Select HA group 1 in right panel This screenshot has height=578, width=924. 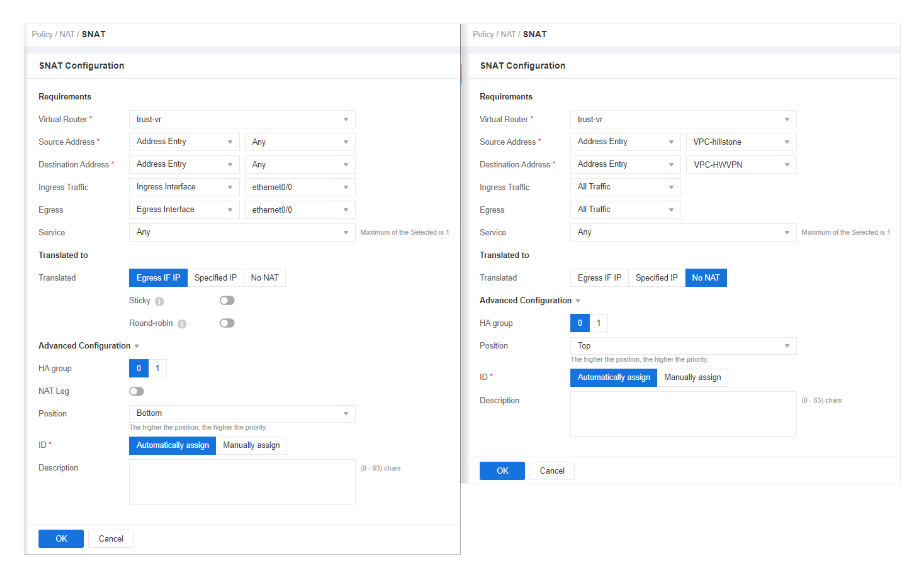click(599, 323)
